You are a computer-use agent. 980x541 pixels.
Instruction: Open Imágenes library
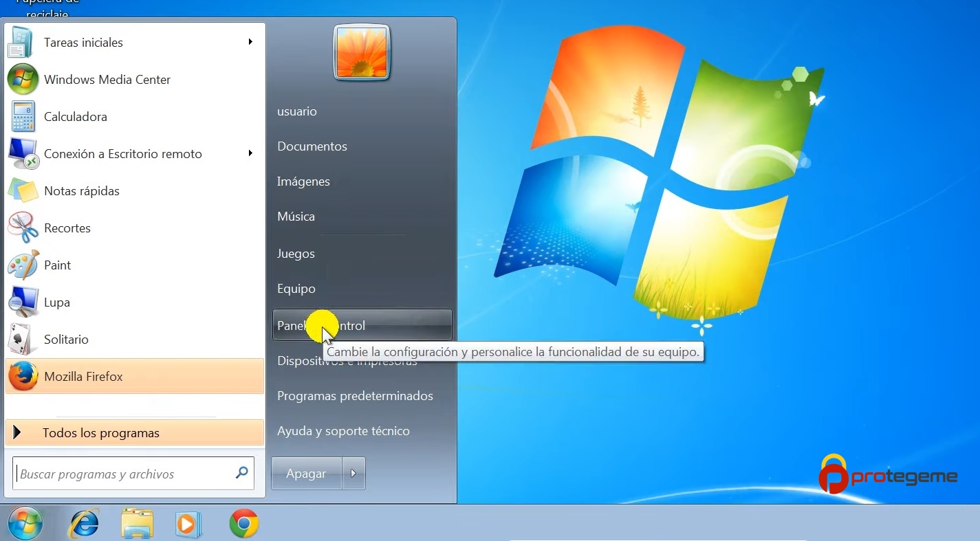point(303,181)
